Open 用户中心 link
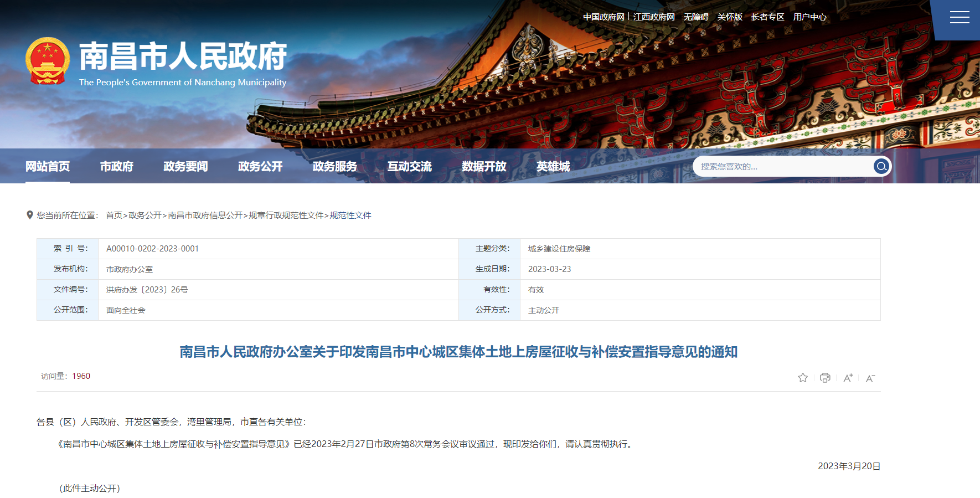 tap(809, 17)
